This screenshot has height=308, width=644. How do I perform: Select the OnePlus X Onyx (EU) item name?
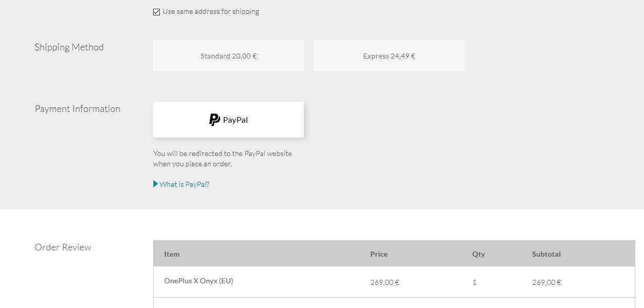(x=198, y=281)
